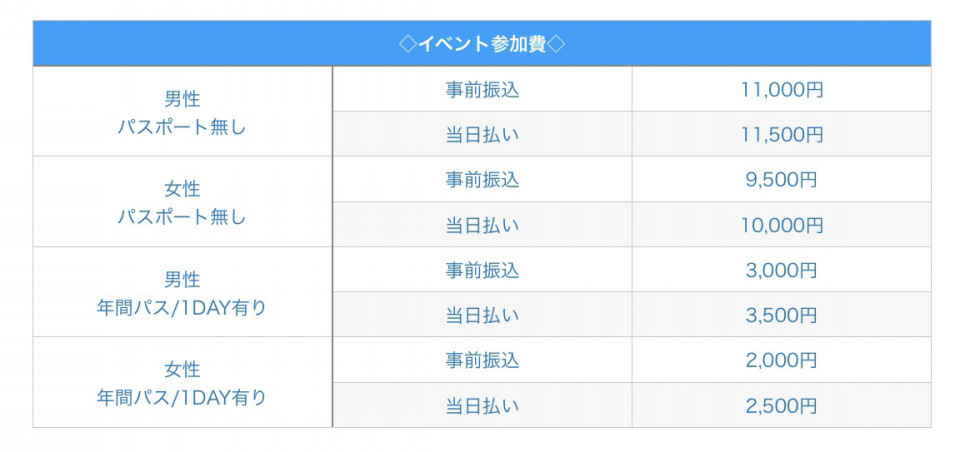Screen dimensions: 960x452
Task: Click the 3,500円 price cell
Action: tap(782, 315)
